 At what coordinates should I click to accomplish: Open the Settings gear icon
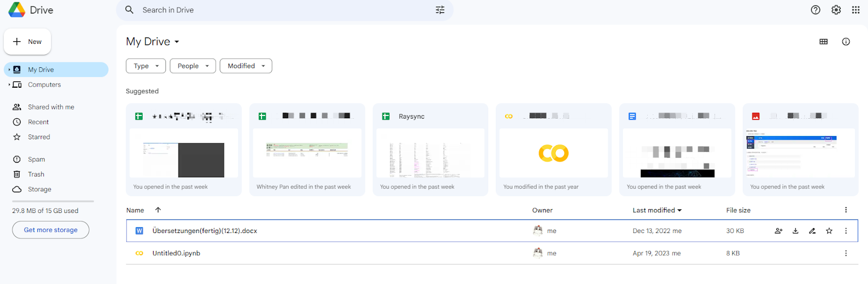pos(836,10)
